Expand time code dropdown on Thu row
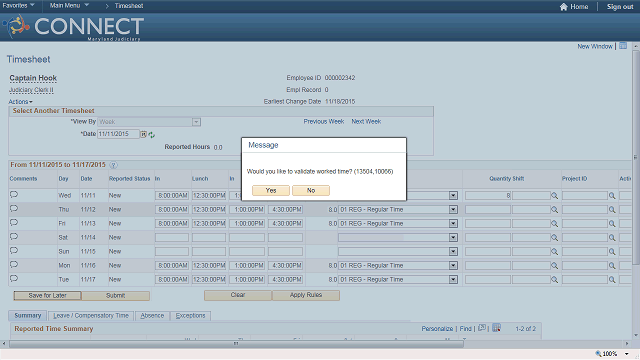640x360 pixels. [453, 209]
